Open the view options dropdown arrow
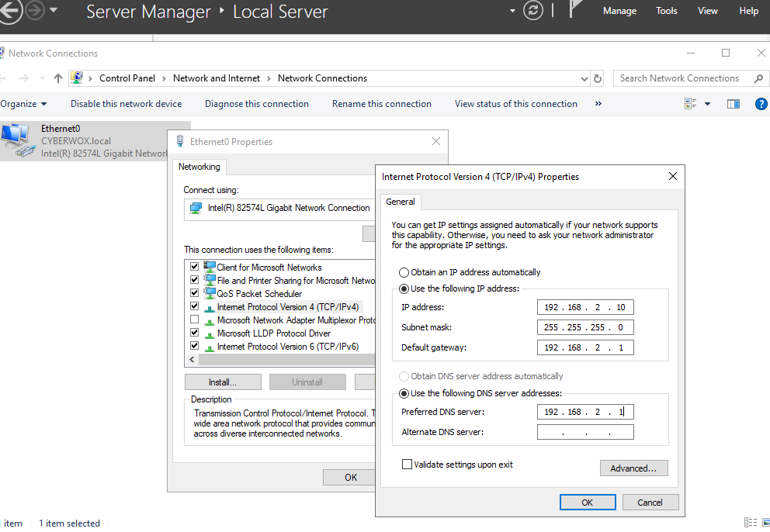This screenshot has width=770, height=532. pyautogui.click(x=707, y=104)
